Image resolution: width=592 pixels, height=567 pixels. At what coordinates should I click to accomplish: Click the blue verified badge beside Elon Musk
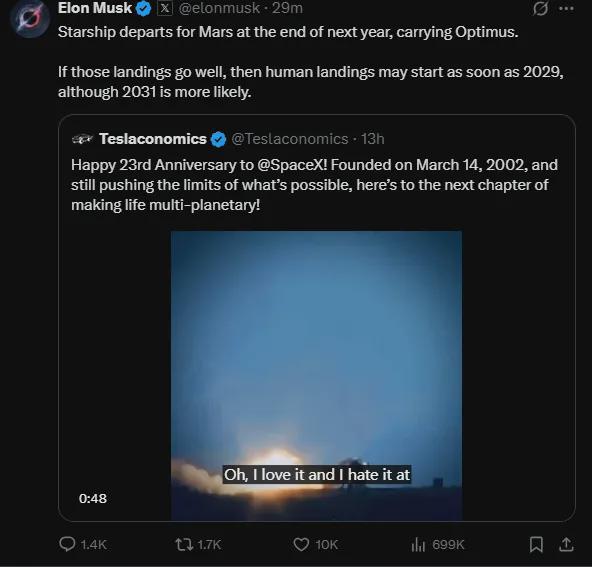[x=143, y=8]
